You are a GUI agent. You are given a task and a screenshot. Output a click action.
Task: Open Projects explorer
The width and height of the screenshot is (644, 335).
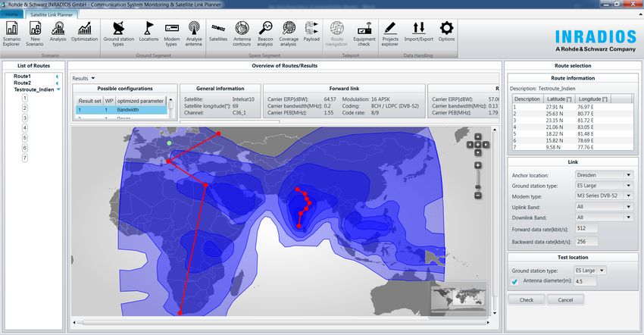[x=389, y=34]
